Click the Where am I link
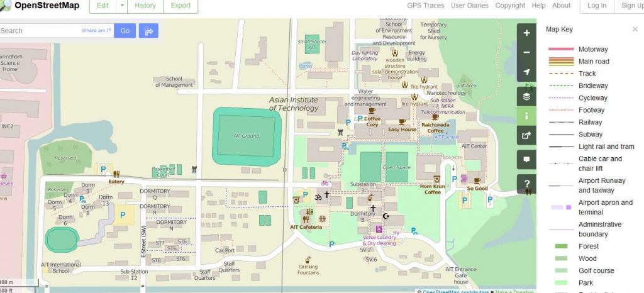The height and width of the screenshot is (293, 644). (x=96, y=30)
